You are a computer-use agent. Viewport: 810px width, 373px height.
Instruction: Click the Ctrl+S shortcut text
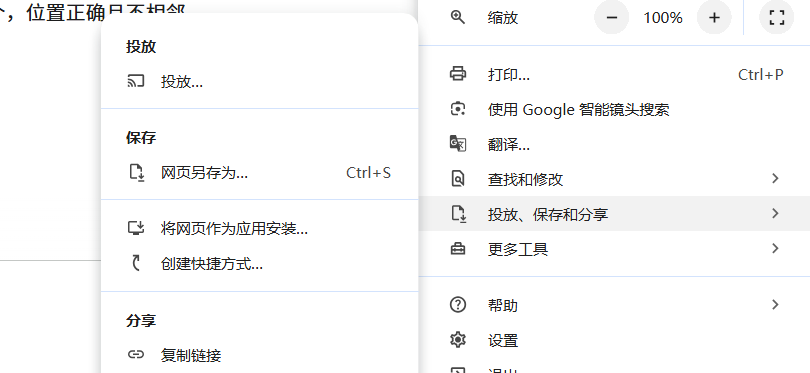point(368,172)
